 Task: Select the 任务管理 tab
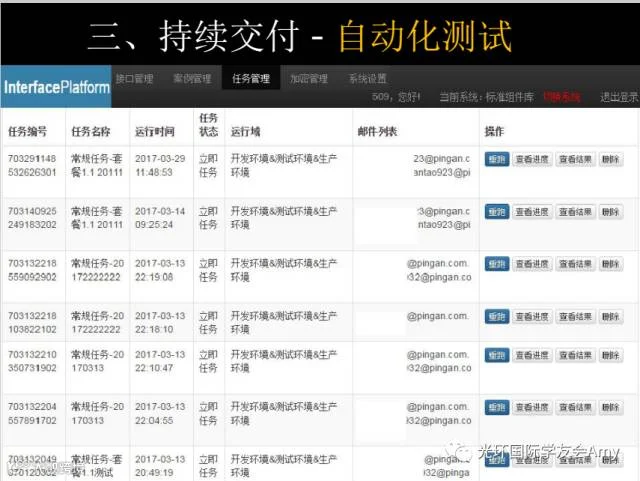[x=251, y=78]
